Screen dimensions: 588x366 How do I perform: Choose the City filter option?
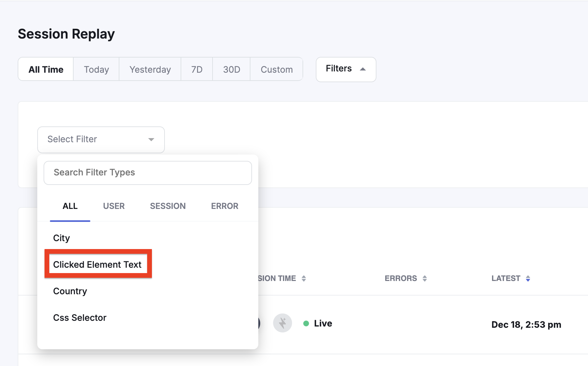coord(62,238)
